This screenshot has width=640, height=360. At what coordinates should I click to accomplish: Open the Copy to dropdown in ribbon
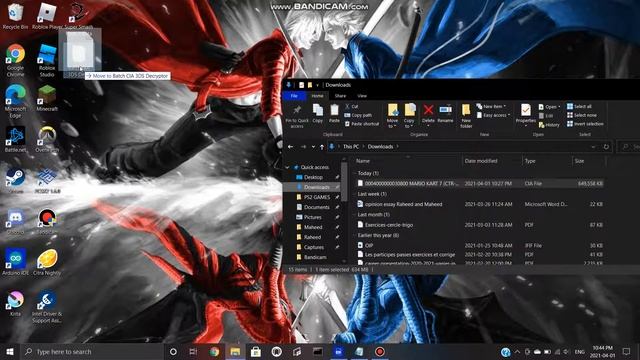(409, 116)
